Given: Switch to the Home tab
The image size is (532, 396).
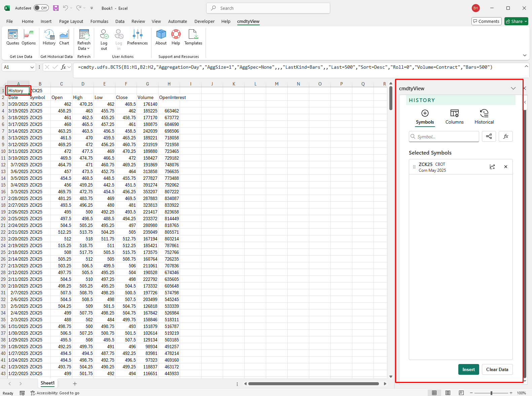Looking at the screenshot, I should pyautogui.click(x=28, y=21).
